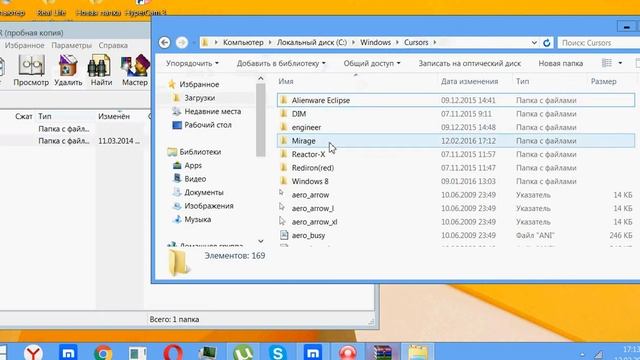Screen dimensions: 640x360
Task: Open Справка menu in WinRAR window
Action: point(113,45)
